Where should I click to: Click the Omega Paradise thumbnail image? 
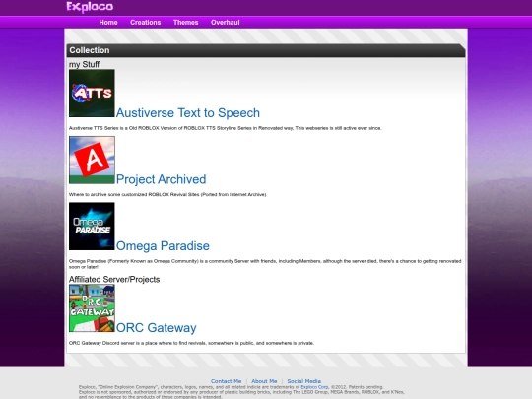92,227
